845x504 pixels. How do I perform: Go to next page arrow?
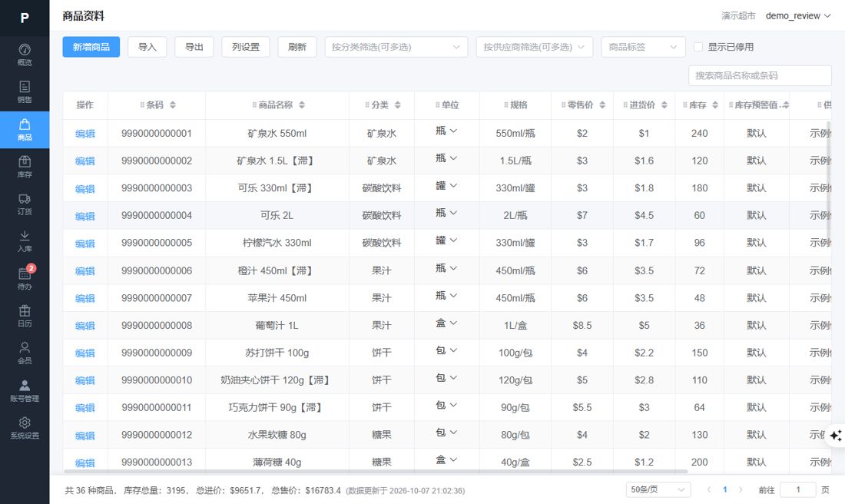[741, 489]
